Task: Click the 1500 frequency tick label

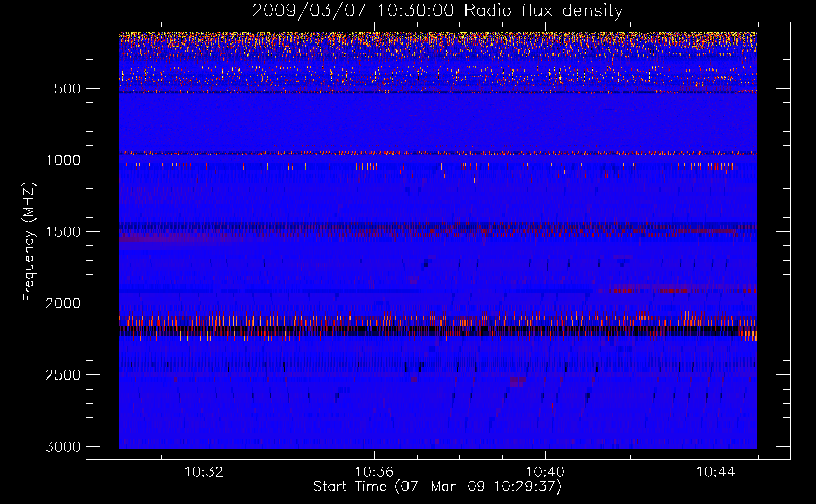Action: pyautogui.click(x=63, y=232)
